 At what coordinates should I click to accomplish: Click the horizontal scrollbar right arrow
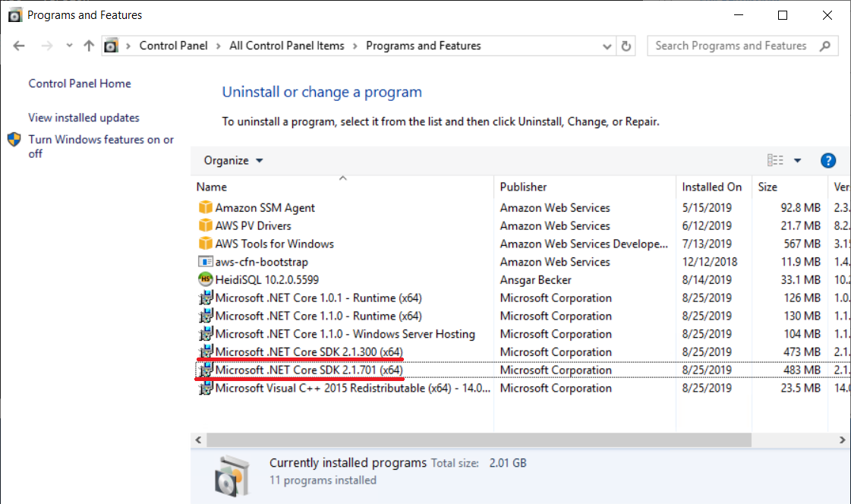[x=843, y=440]
